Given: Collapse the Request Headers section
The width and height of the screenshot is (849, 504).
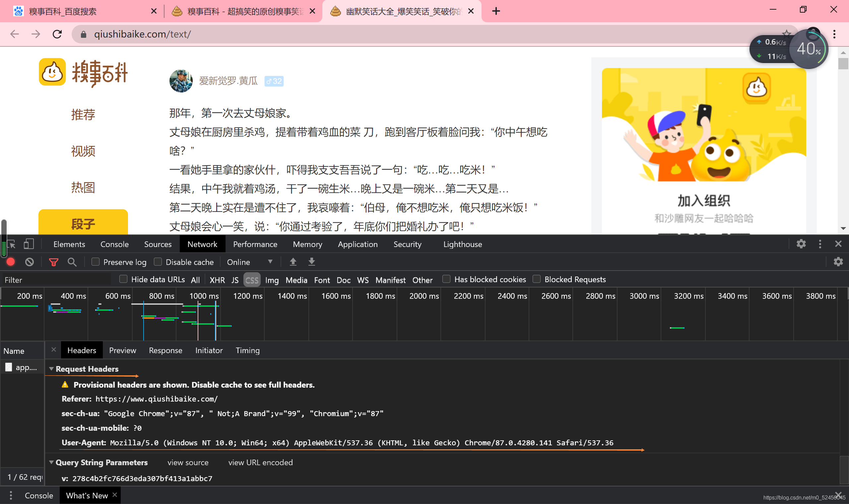Looking at the screenshot, I should click(51, 369).
